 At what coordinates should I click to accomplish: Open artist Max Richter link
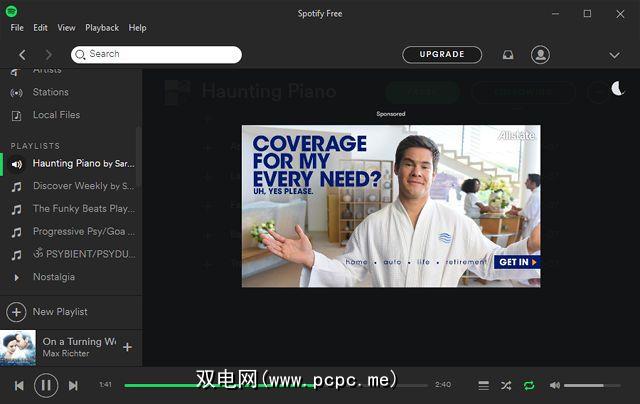pos(66,353)
